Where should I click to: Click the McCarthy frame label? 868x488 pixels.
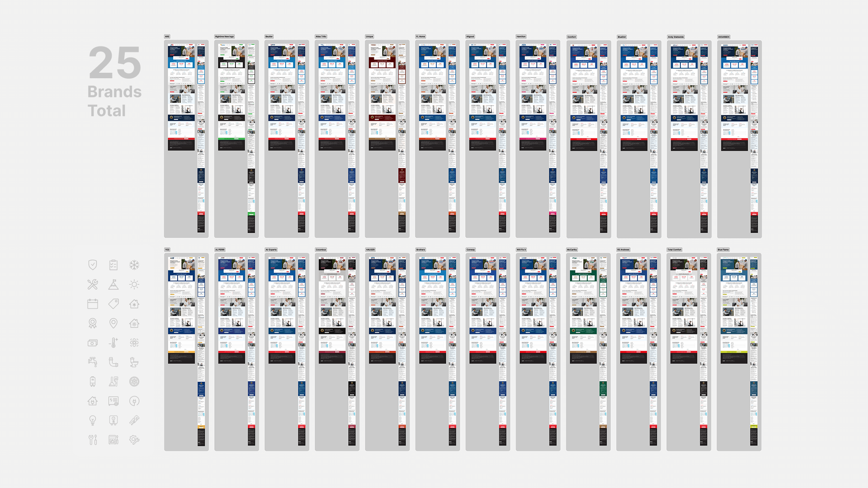(572, 249)
